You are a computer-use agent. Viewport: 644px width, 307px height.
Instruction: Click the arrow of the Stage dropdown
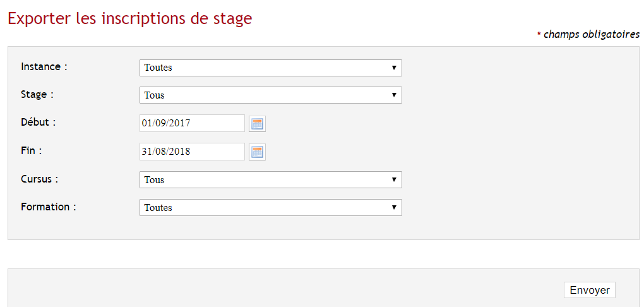click(x=394, y=95)
